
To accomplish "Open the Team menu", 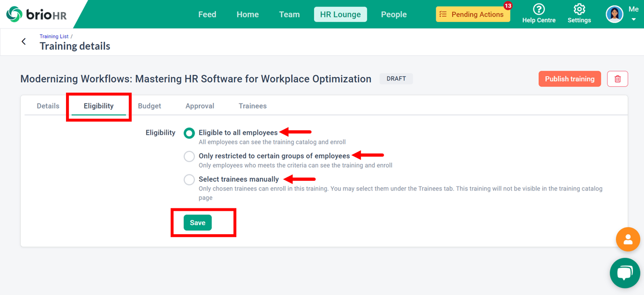I will (x=289, y=15).
